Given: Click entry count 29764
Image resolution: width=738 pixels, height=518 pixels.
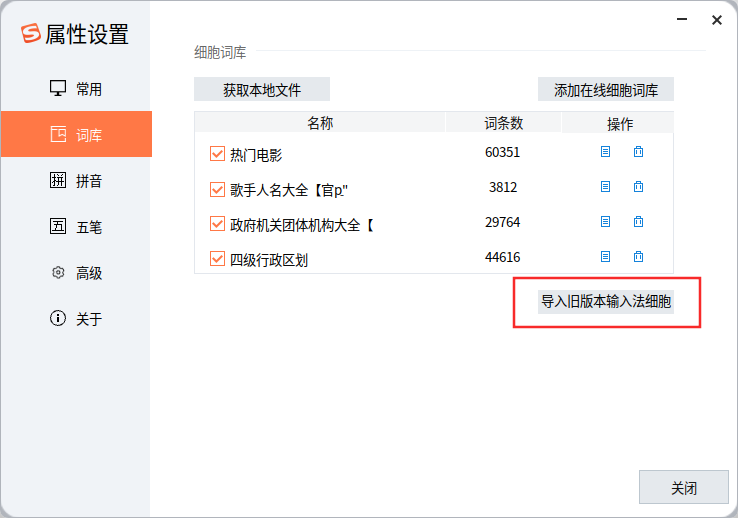Looking at the screenshot, I should tap(502, 222).
